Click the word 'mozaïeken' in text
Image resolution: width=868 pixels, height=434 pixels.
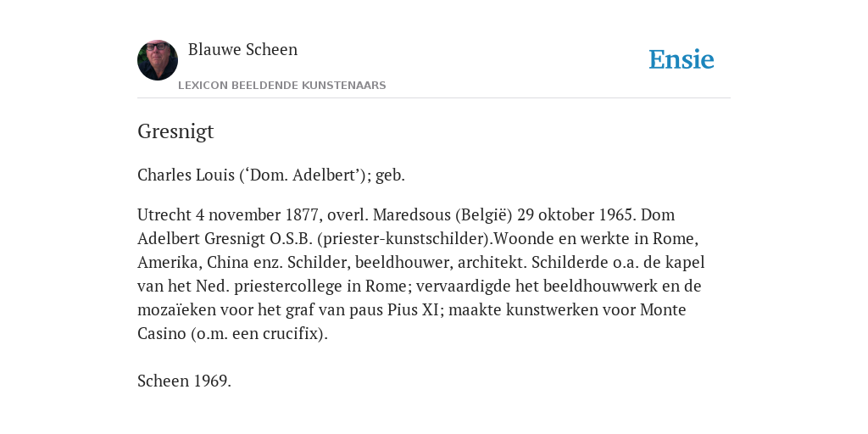[x=176, y=310]
